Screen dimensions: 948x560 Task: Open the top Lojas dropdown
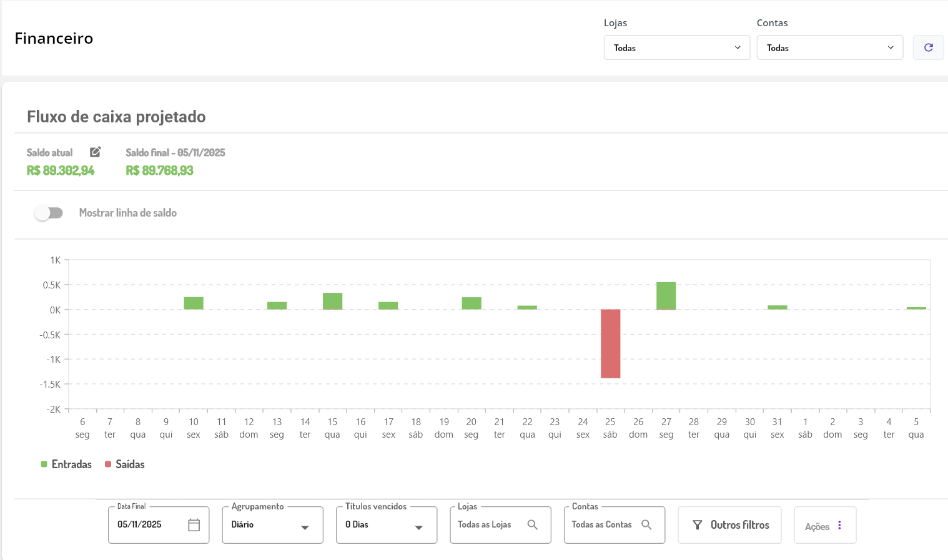676,47
